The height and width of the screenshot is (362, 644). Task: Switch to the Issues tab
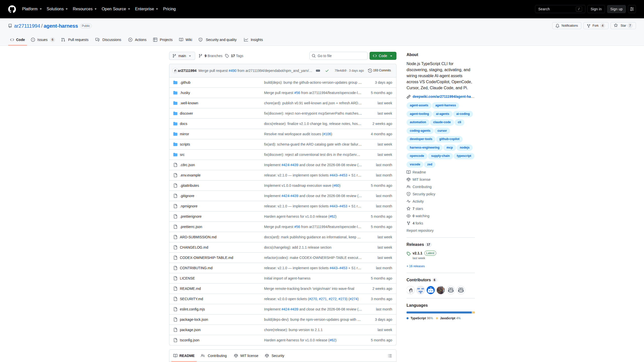tap(43, 40)
